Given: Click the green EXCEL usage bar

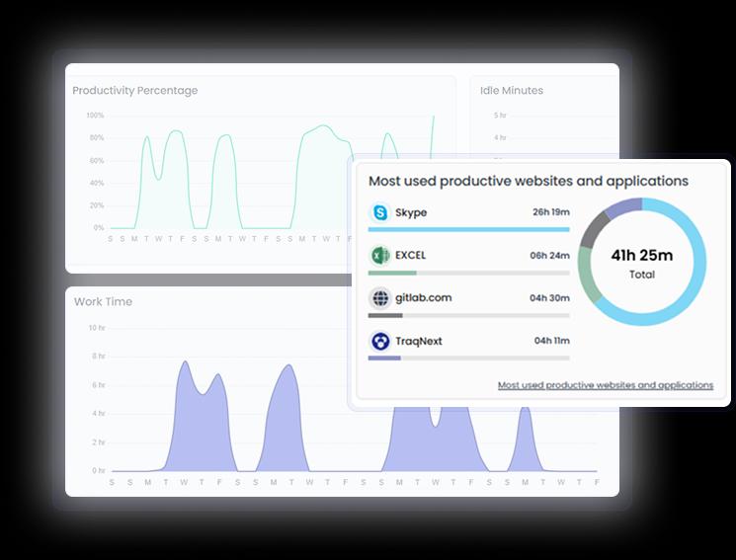Looking at the screenshot, I should pyautogui.click(x=392, y=273).
